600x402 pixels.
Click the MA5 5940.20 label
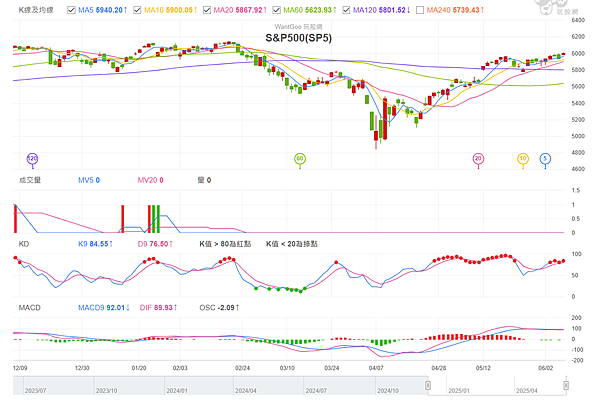[103, 10]
